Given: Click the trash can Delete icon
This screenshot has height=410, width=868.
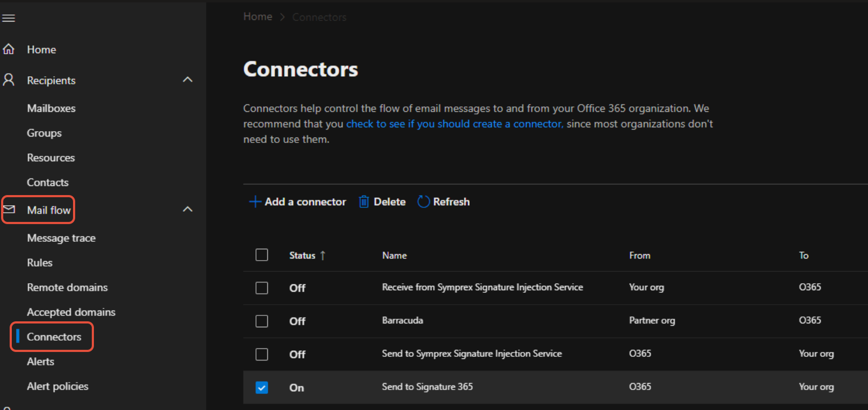Looking at the screenshot, I should pos(364,202).
